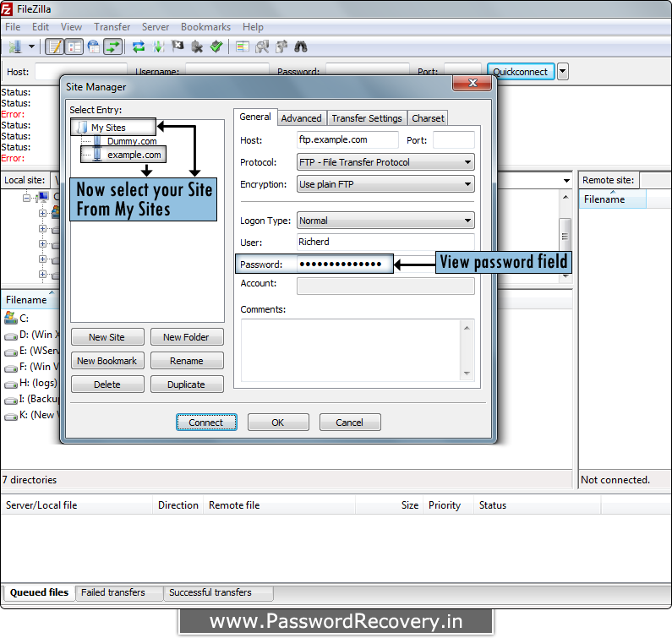The image size is (672, 638).
Task: Toggle the remote directory tree icon
Action: tap(94, 46)
